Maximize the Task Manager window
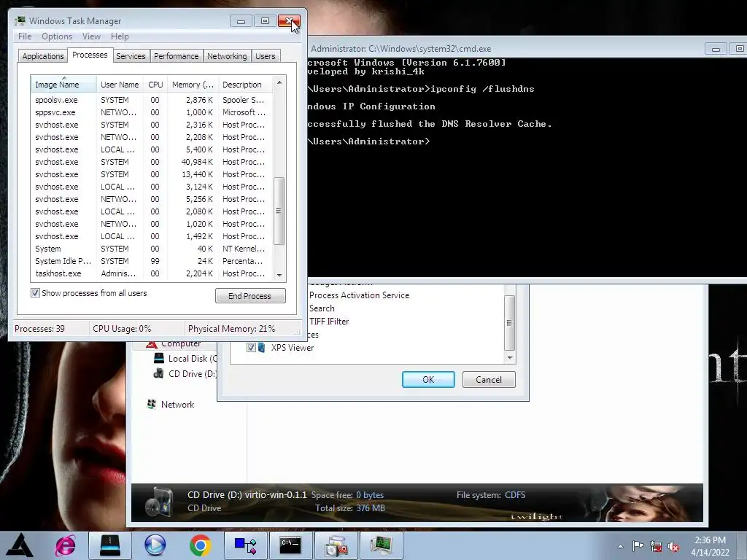747x560 pixels. click(x=265, y=21)
